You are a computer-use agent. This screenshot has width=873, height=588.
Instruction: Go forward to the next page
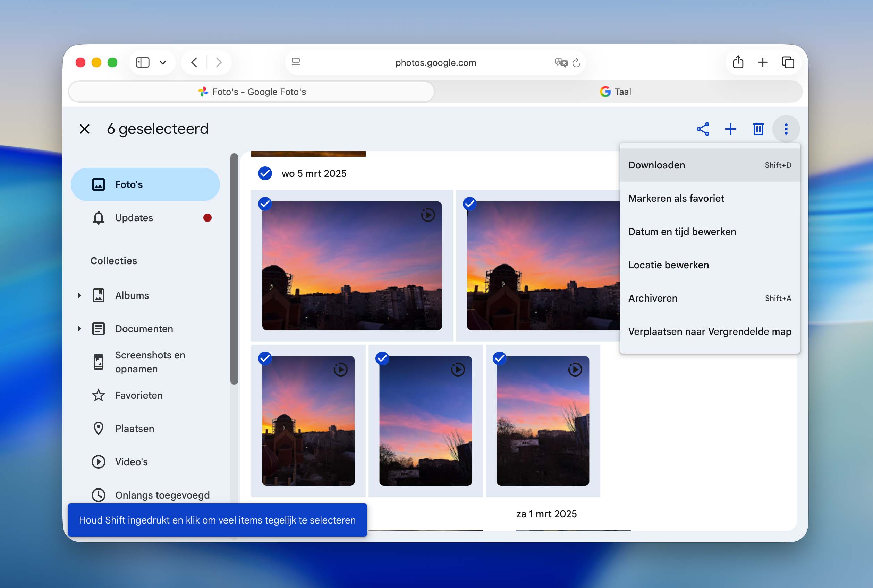pos(219,62)
